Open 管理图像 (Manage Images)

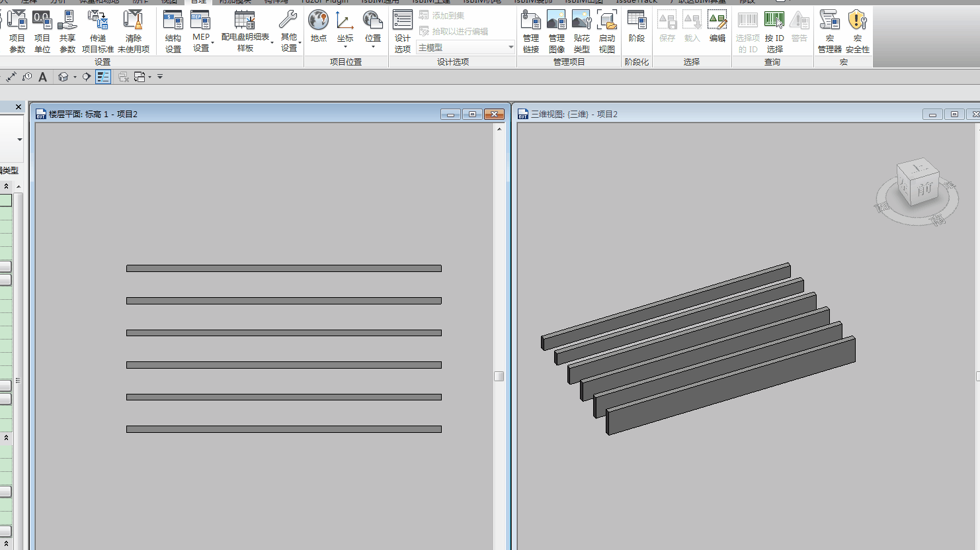pyautogui.click(x=557, y=31)
